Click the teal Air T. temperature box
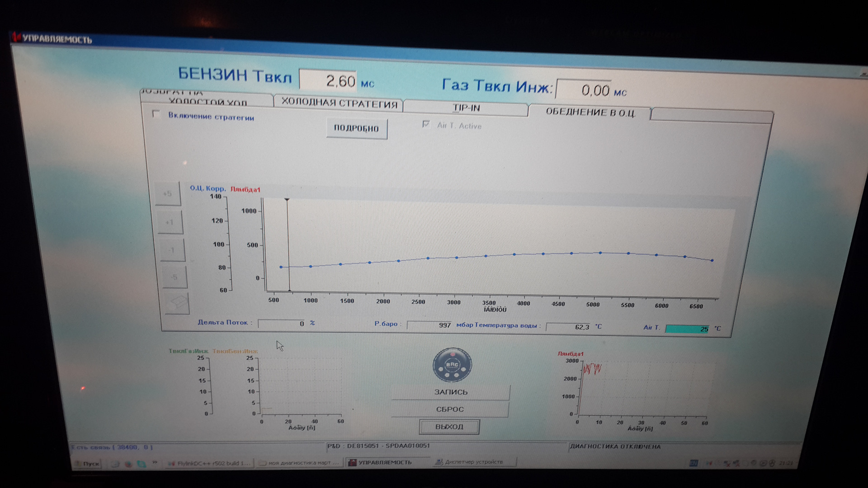The height and width of the screenshot is (488, 868). [x=687, y=328]
